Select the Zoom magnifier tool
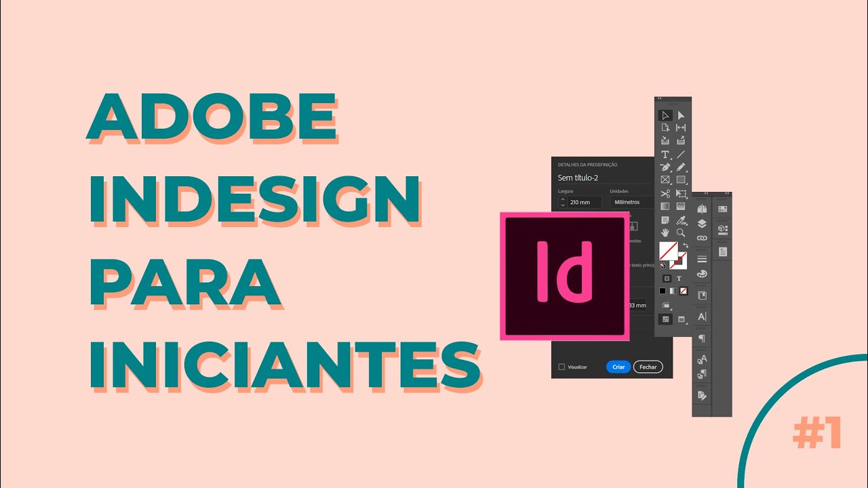 (x=681, y=232)
